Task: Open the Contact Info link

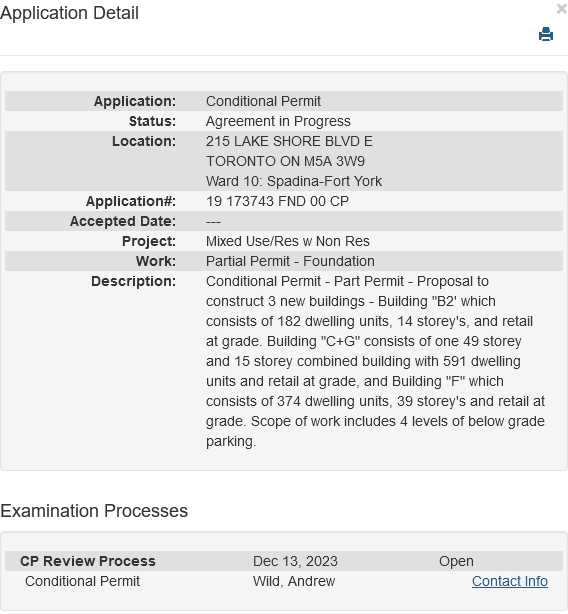Action: 510,581
